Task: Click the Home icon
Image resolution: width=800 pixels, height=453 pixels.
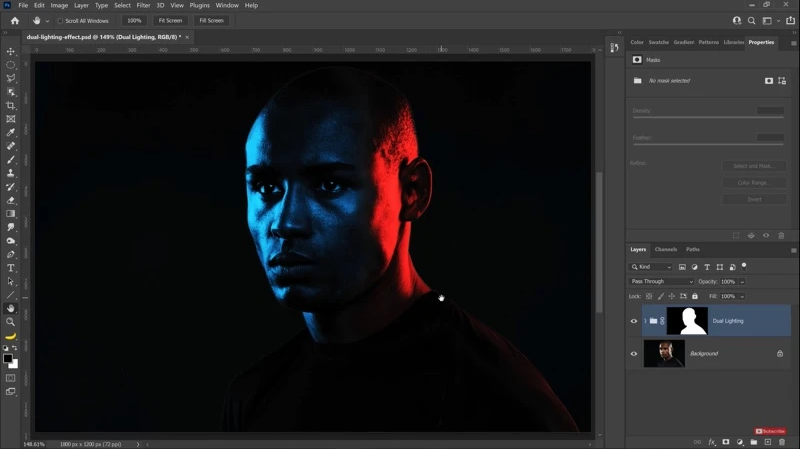Action: point(15,20)
